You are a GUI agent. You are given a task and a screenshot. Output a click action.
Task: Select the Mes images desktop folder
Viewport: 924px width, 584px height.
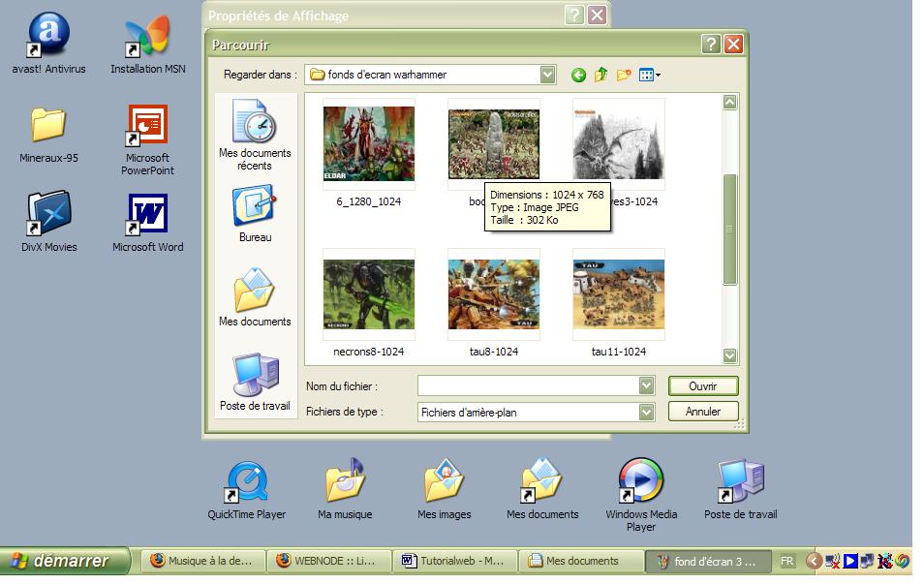point(445,490)
